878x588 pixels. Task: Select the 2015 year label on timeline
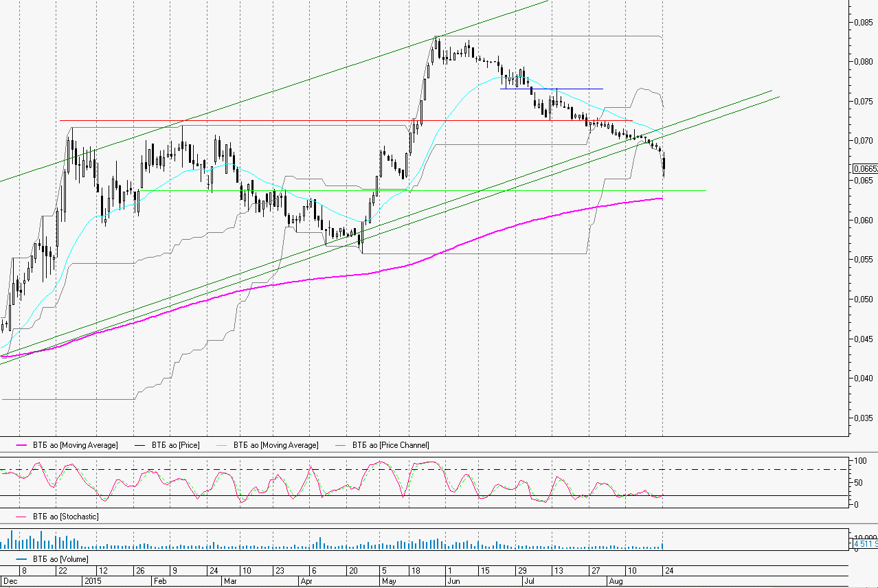tap(91, 581)
